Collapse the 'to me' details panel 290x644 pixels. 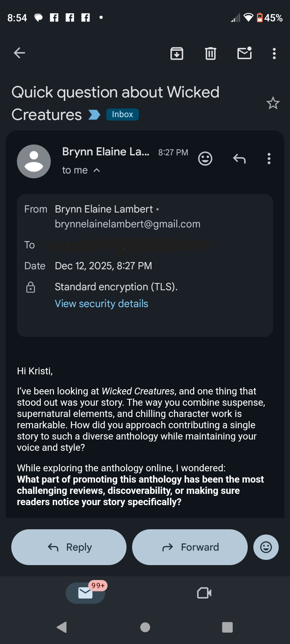coord(97,170)
